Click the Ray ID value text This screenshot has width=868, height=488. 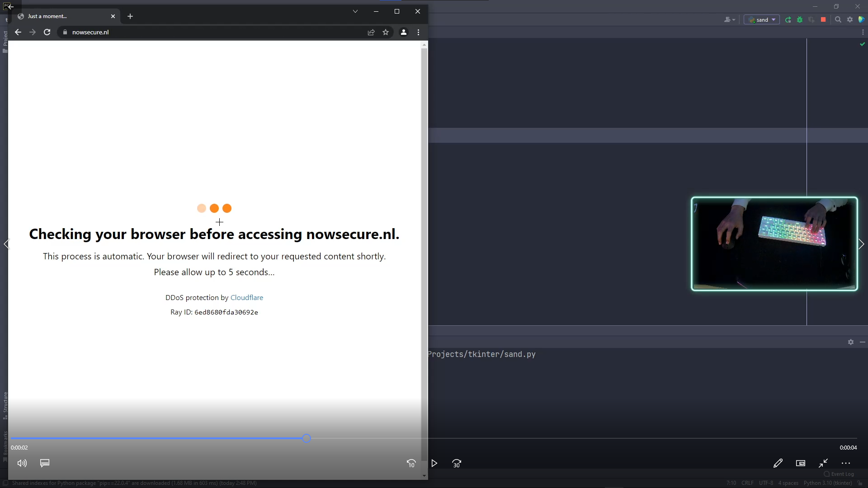click(226, 312)
